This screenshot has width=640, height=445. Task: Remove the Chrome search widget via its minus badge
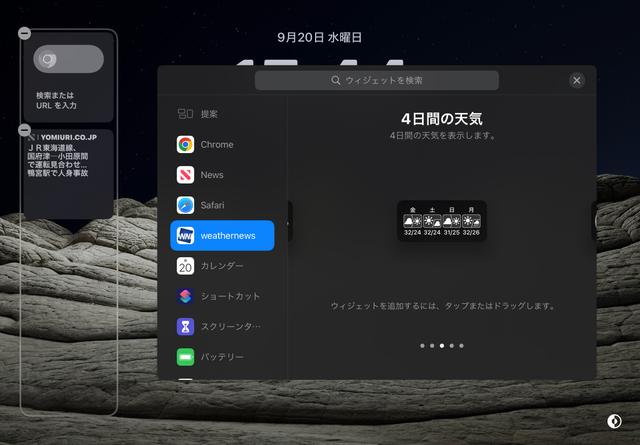click(x=24, y=33)
